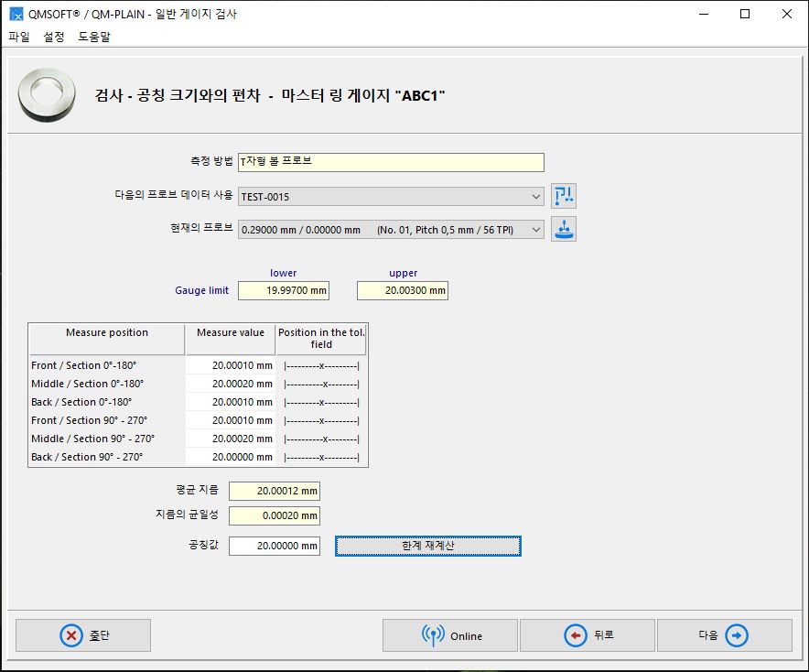The image size is (809, 672).
Task: Click the master ring gauge image
Action: pyautogui.click(x=47, y=95)
